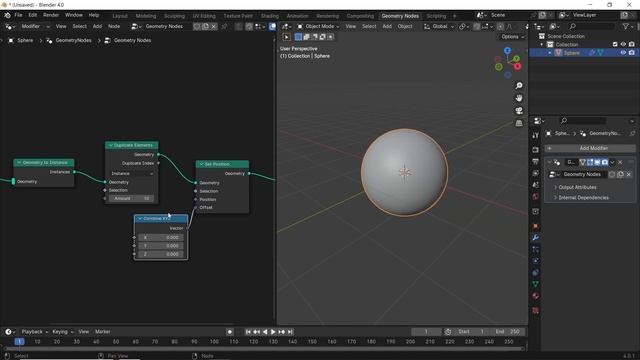Screen dimensions: 640x360
Task: Switch to the Layout workspace tab
Action: 120,16
